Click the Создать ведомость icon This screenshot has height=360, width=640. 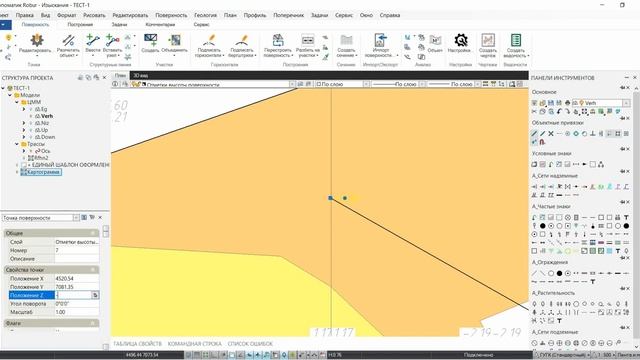point(516,40)
